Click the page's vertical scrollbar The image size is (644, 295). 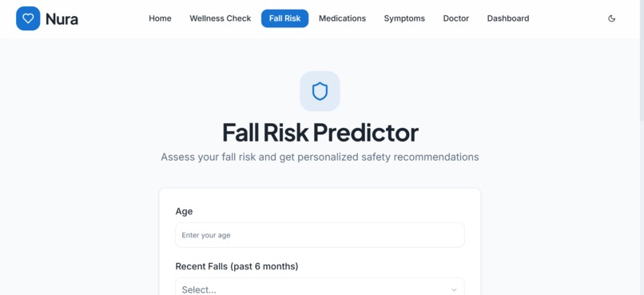pyautogui.click(x=641, y=147)
